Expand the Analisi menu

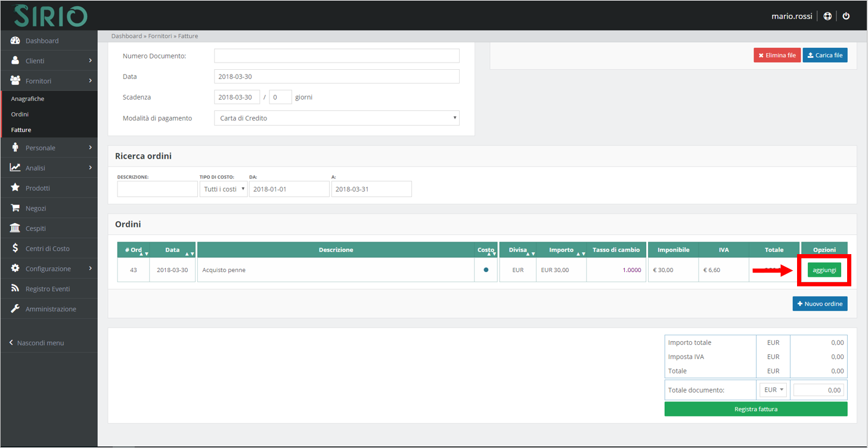coord(49,168)
